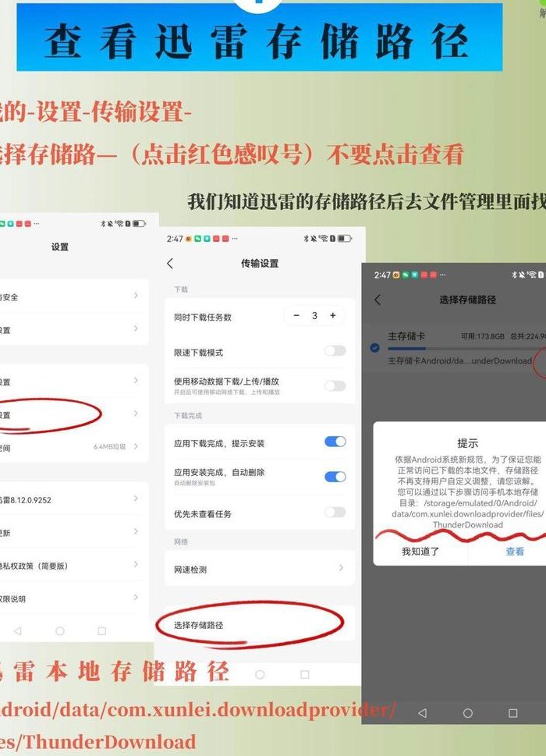The width and height of the screenshot is (546, 756).
Task: Increase 同时下载任务数 with the plus button
Action: pyautogui.click(x=332, y=315)
